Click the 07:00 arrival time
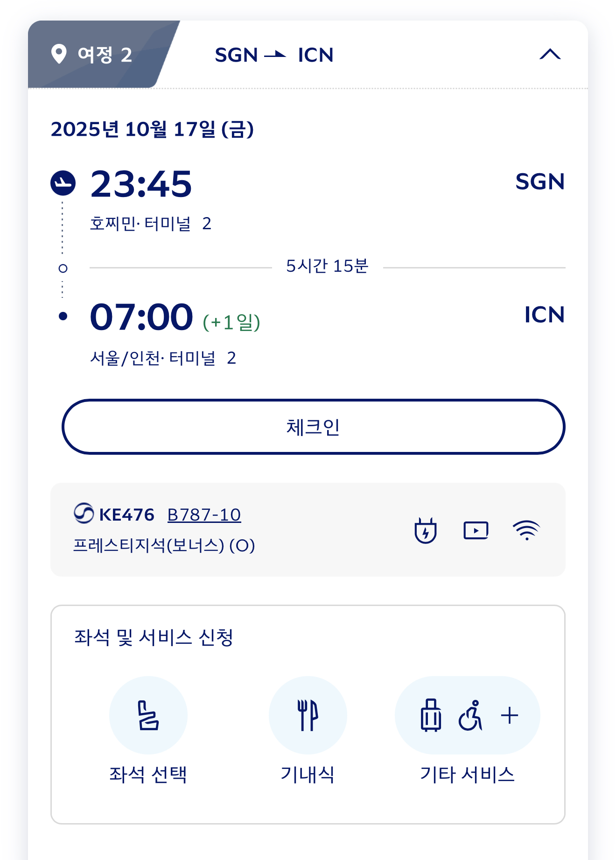Image resolution: width=616 pixels, height=860 pixels. [x=141, y=317]
